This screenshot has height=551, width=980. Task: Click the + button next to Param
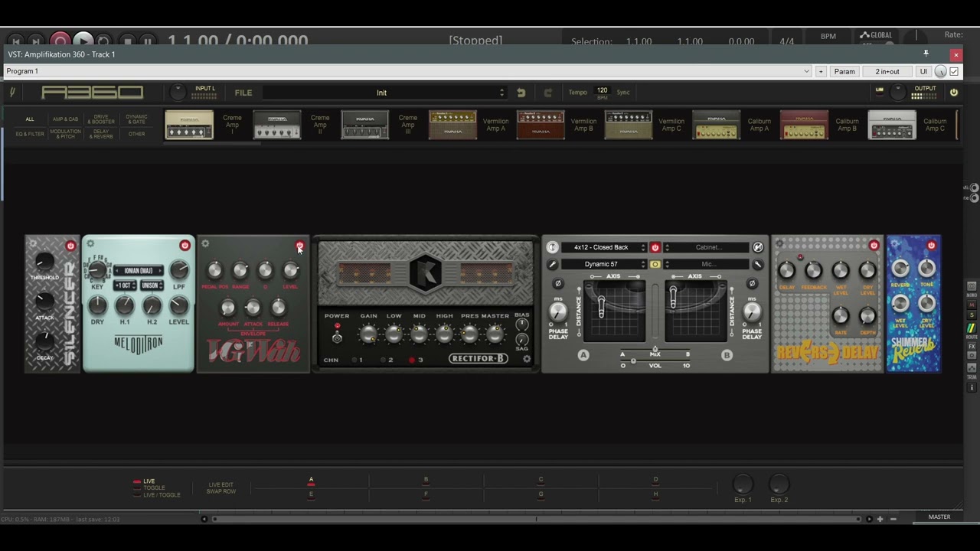(x=821, y=71)
